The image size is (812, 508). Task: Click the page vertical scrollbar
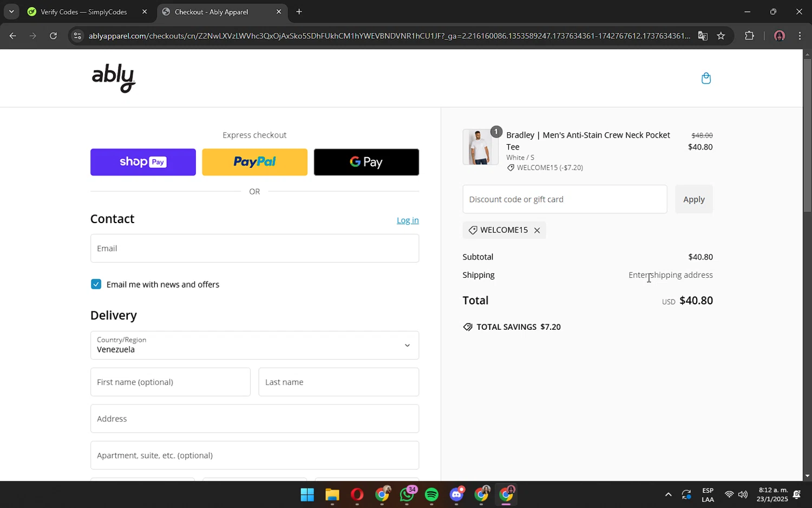[807, 135]
